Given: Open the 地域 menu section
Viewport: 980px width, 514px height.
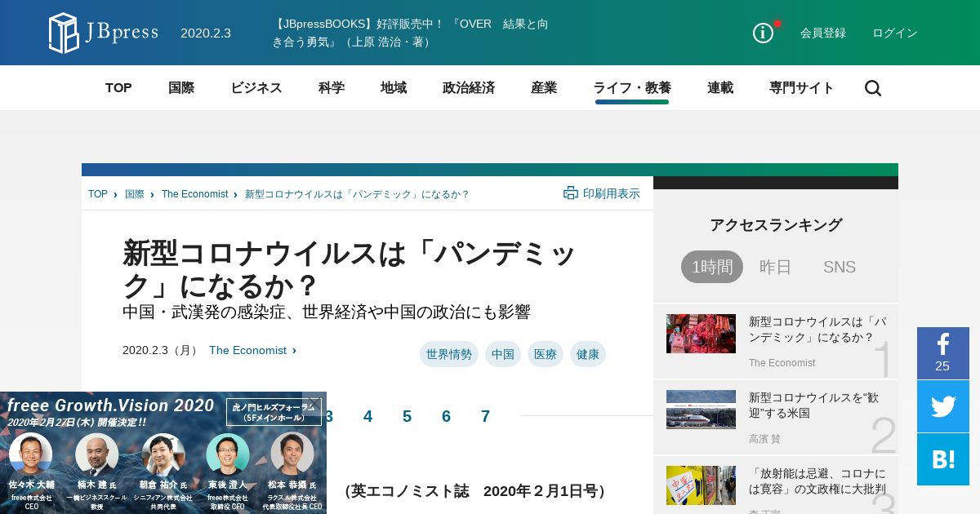Looking at the screenshot, I should [x=394, y=88].
